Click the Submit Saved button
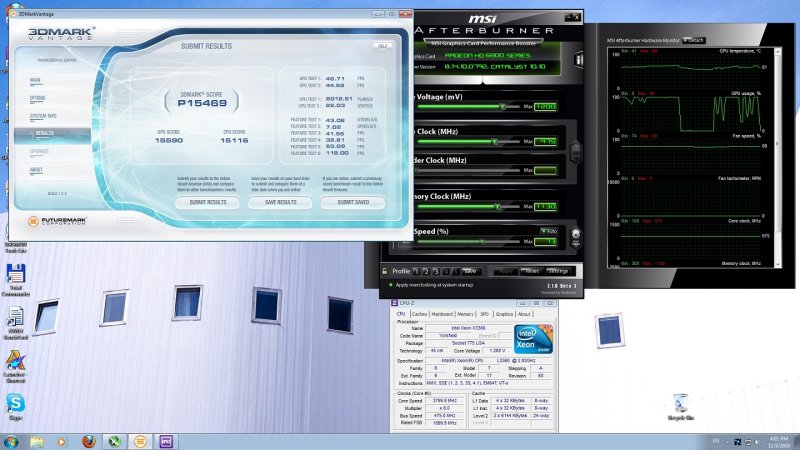Image resolution: width=800 pixels, height=450 pixels. 353,203
